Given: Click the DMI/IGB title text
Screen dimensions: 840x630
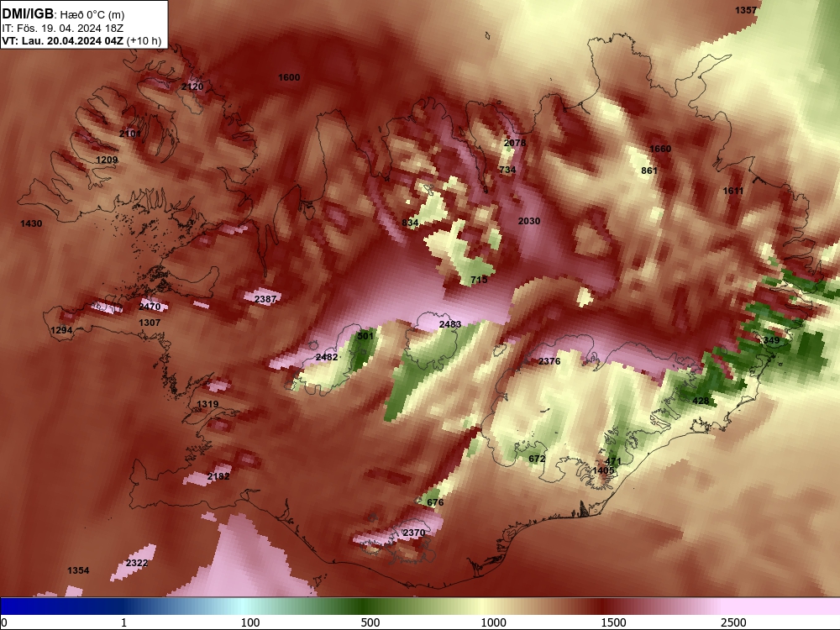Looking at the screenshot, I should click(28, 13).
